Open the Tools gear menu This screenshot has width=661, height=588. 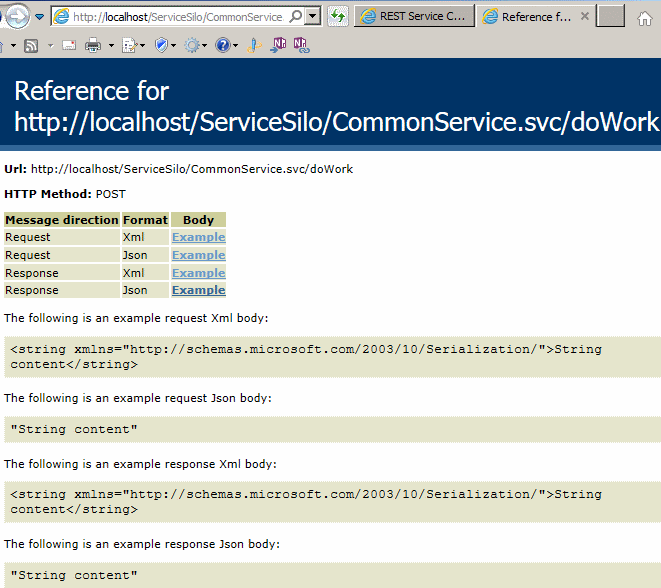[190, 45]
